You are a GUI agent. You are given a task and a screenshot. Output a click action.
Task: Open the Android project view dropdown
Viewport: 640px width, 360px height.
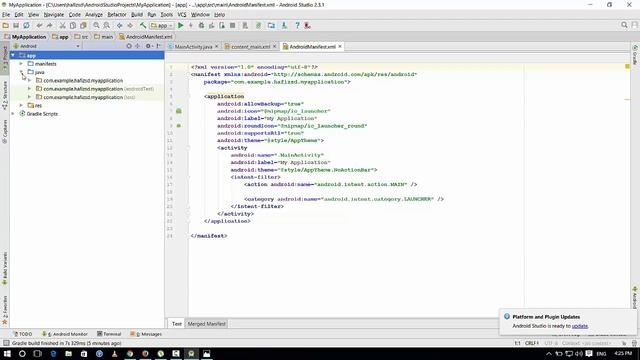47,46
